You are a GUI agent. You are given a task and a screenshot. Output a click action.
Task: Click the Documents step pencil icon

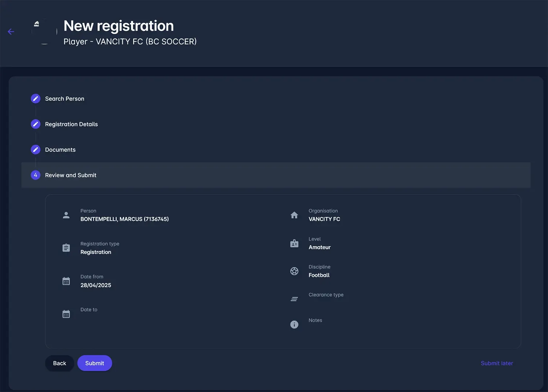point(36,150)
